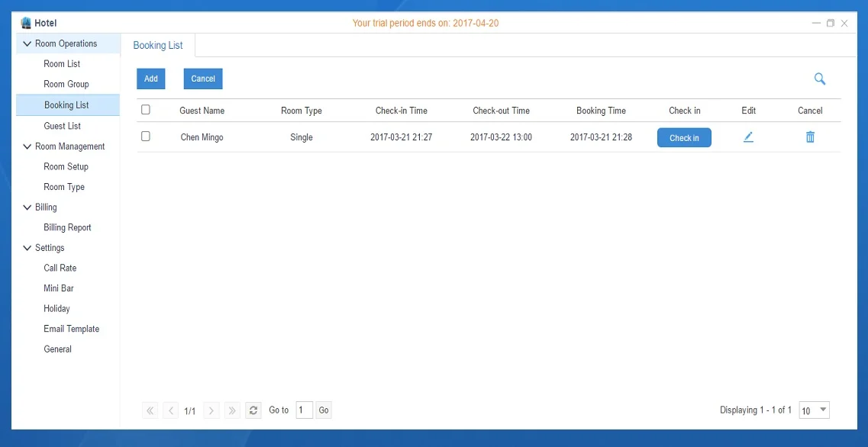Go to the next page

click(x=211, y=410)
